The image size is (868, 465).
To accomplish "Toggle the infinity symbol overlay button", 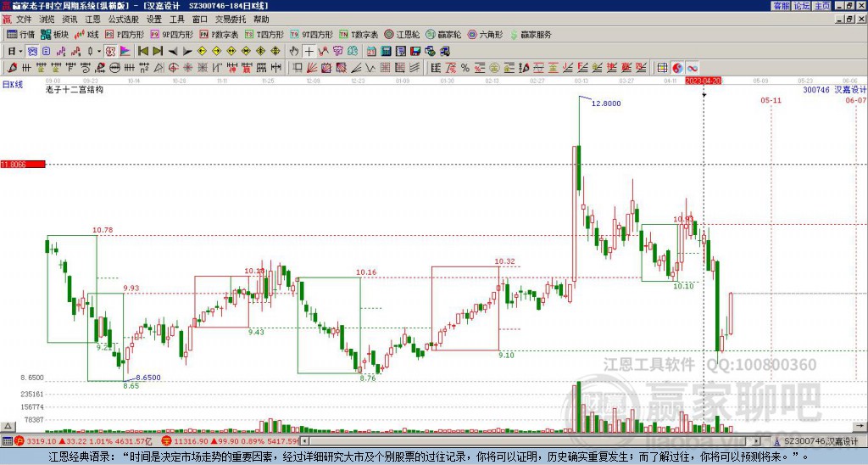I will [693, 68].
